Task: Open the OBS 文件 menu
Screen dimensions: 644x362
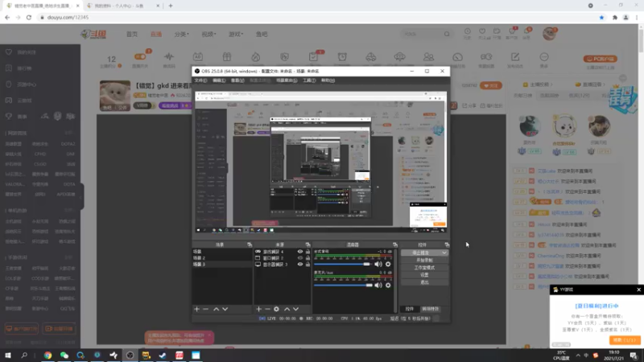Action: pyautogui.click(x=200, y=80)
